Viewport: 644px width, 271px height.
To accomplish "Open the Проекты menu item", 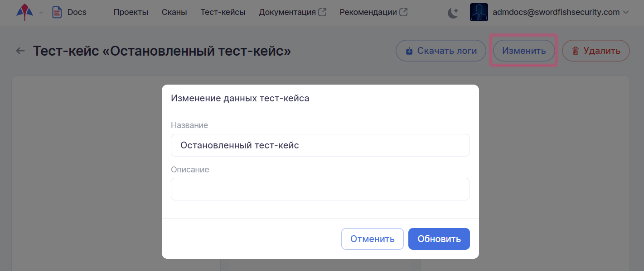I will pyautogui.click(x=131, y=12).
